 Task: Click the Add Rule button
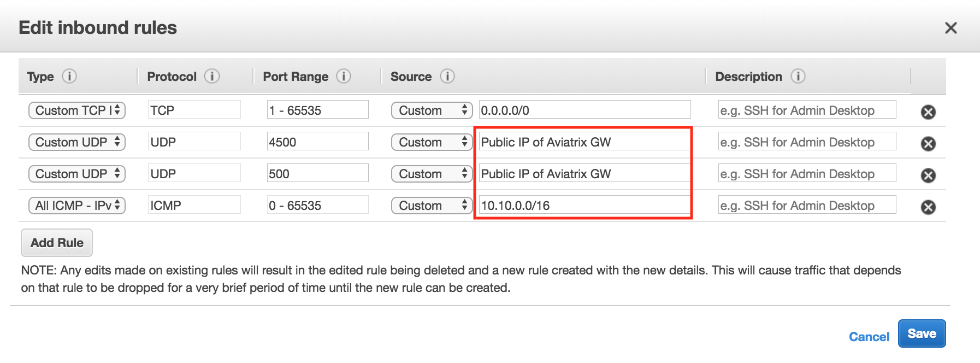point(57,243)
